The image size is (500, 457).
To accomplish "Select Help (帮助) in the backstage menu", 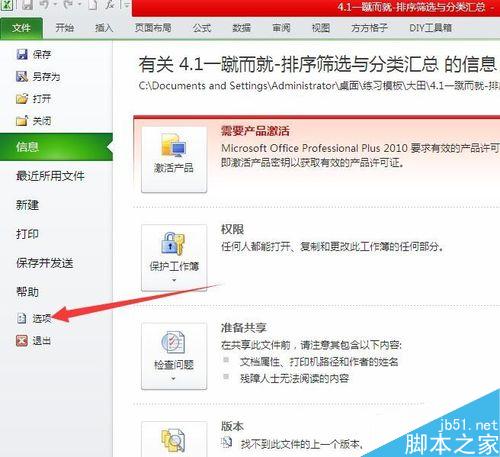I will coord(27,292).
